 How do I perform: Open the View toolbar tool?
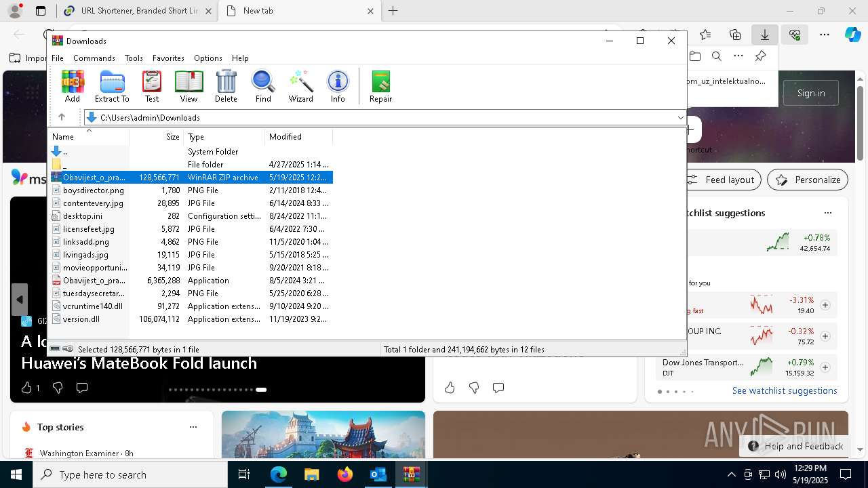click(189, 86)
